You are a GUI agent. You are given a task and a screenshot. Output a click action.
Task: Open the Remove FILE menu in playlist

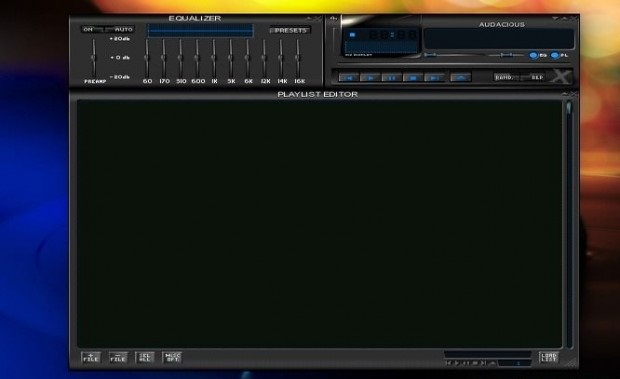[x=118, y=357]
